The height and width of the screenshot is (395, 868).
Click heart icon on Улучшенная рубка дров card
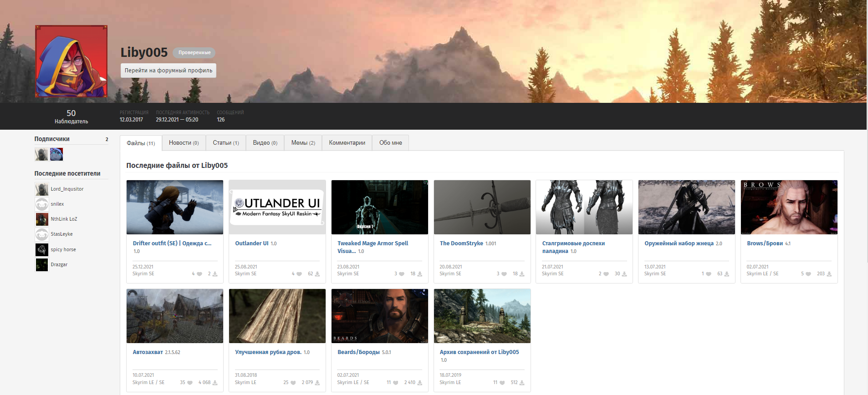(x=293, y=383)
